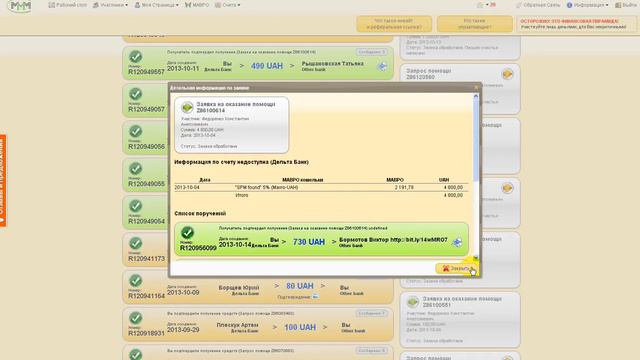Image resolution: width=640 pixels, height=360 pixels.
Task: Open details icon on the Рышаковская Татьяна order
Action: click(382, 66)
